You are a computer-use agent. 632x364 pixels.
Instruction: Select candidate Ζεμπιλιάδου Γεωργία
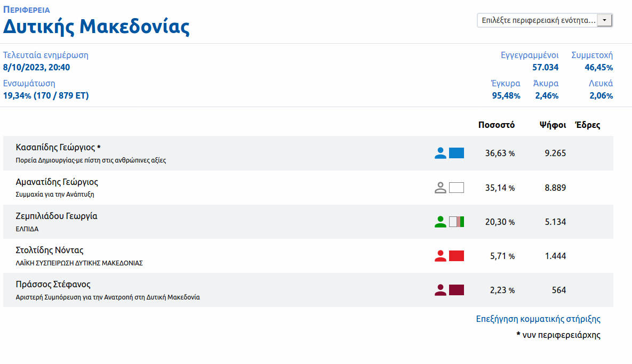coord(57,216)
